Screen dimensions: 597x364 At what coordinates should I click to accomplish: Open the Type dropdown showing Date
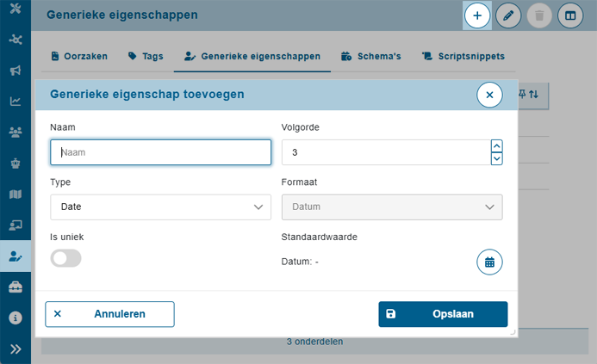[161, 207]
